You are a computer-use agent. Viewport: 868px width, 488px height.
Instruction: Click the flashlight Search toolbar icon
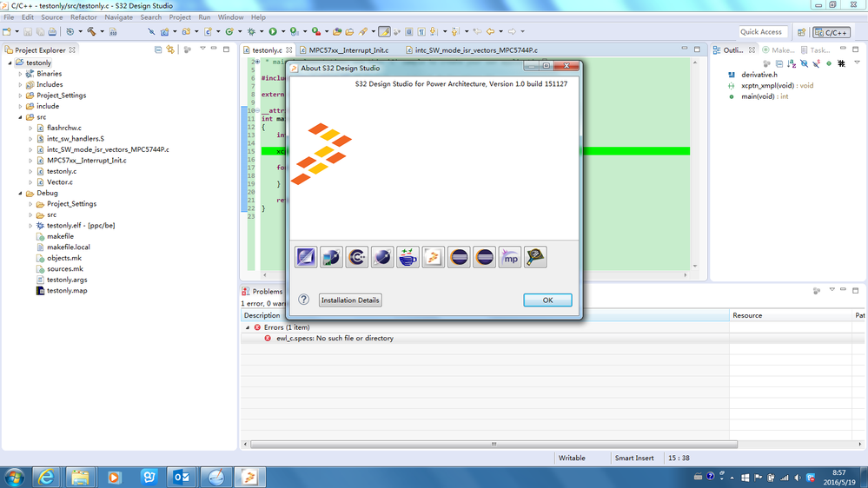(363, 31)
